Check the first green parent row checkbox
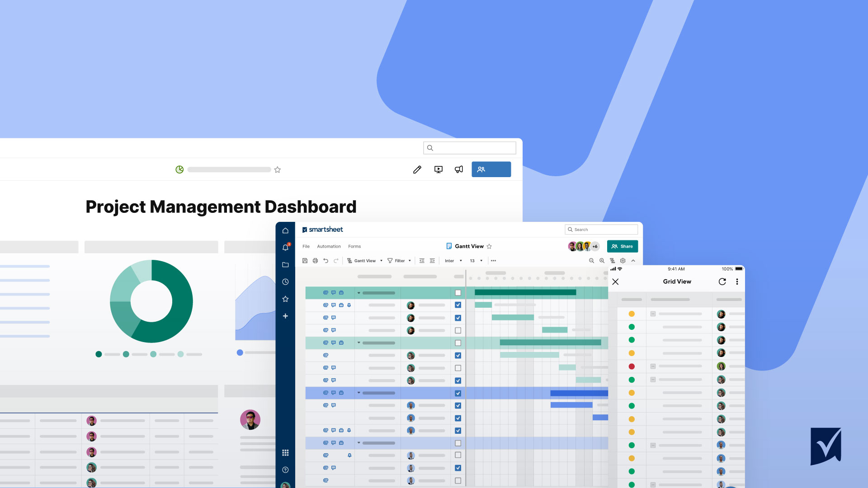Image resolution: width=868 pixels, height=488 pixels. coord(458,293)
